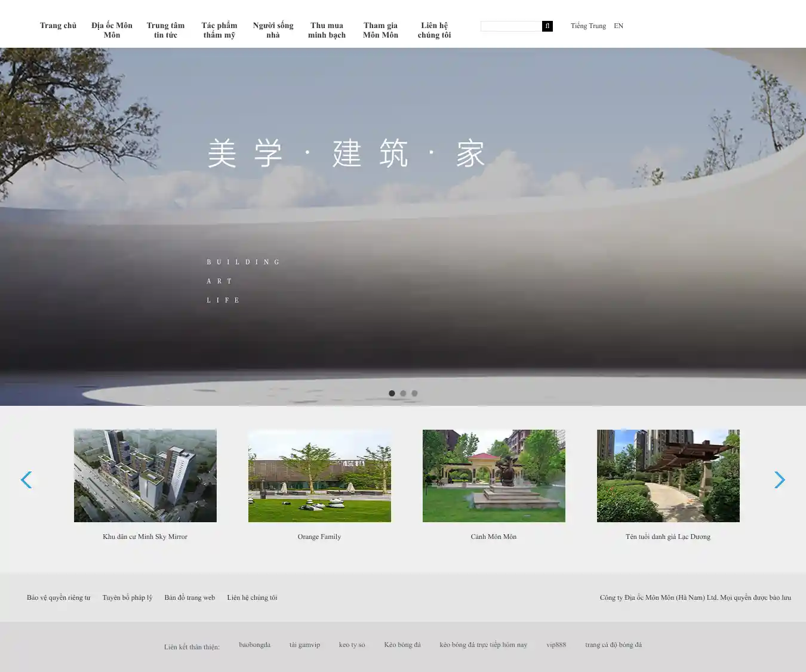This screenshot has width=806, height=672.
Task: Open Bảo vệ quyền riêng tư footer link
Action: 59,597
